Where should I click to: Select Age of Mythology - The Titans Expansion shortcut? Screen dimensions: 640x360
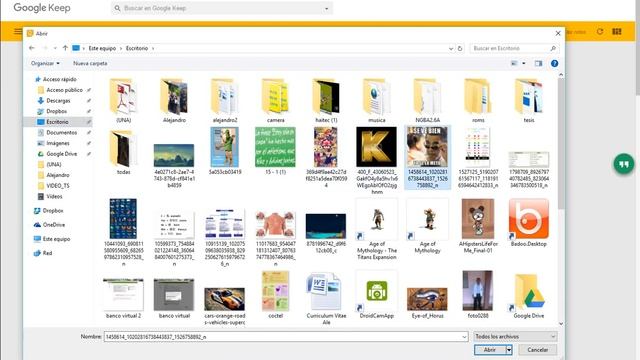point(377,229)
